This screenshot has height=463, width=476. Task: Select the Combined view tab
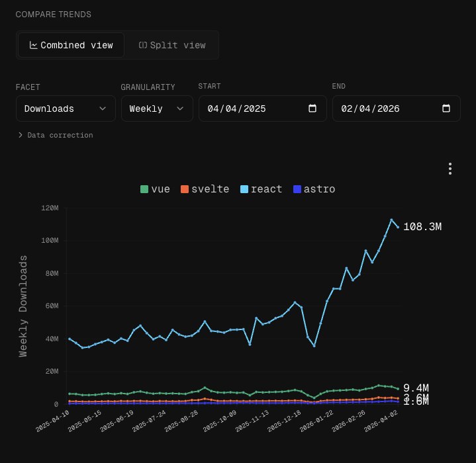pyautogui.click(x=71, y=45)
